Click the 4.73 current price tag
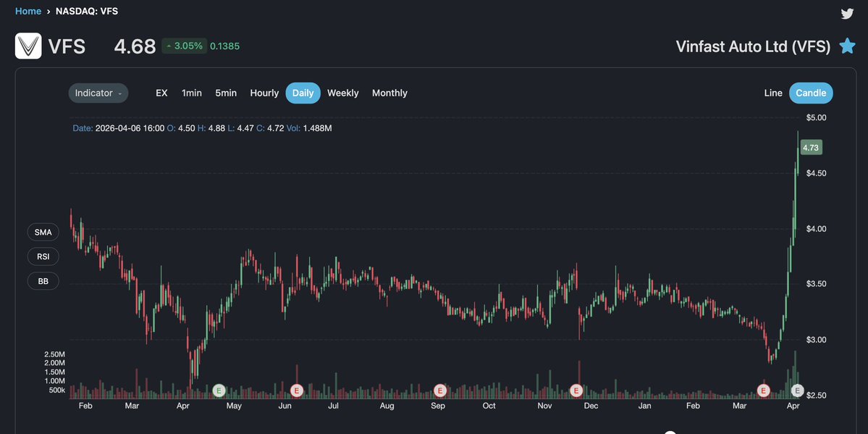Image resolution: width=868 pixels, height=434 pixels. 812,147
